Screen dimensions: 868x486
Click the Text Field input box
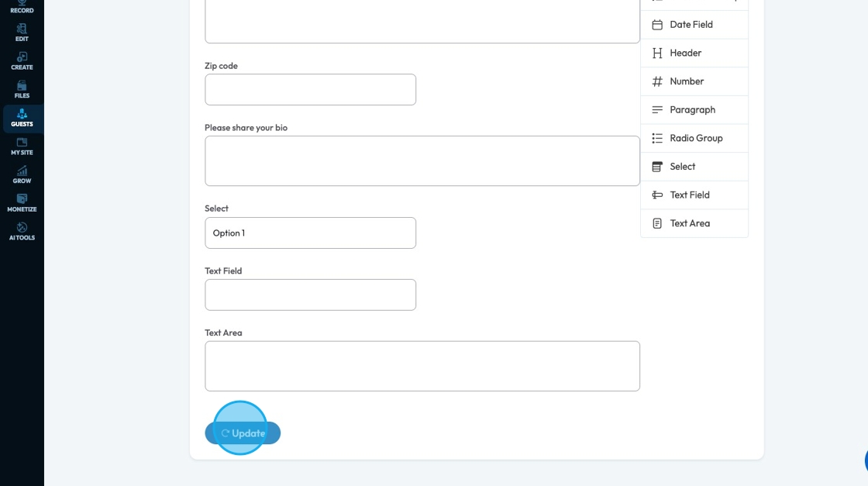pyautogui.click(x=310, y=295)
